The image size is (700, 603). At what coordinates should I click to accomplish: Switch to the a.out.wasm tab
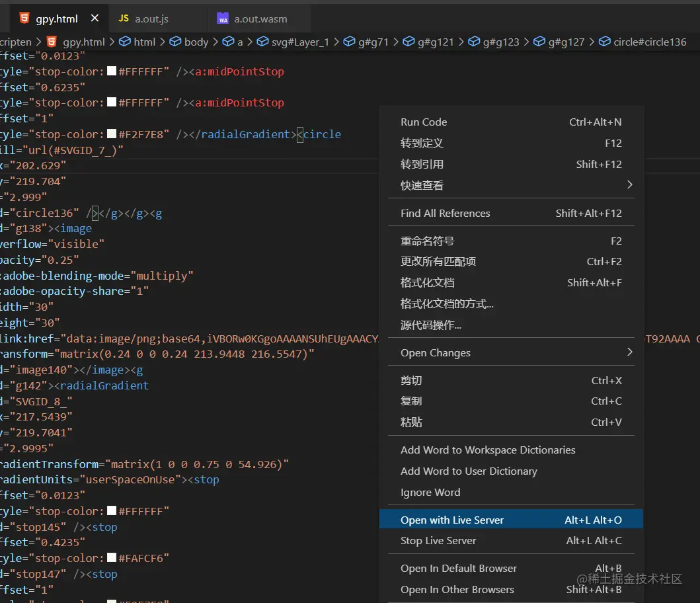point(260,19)
